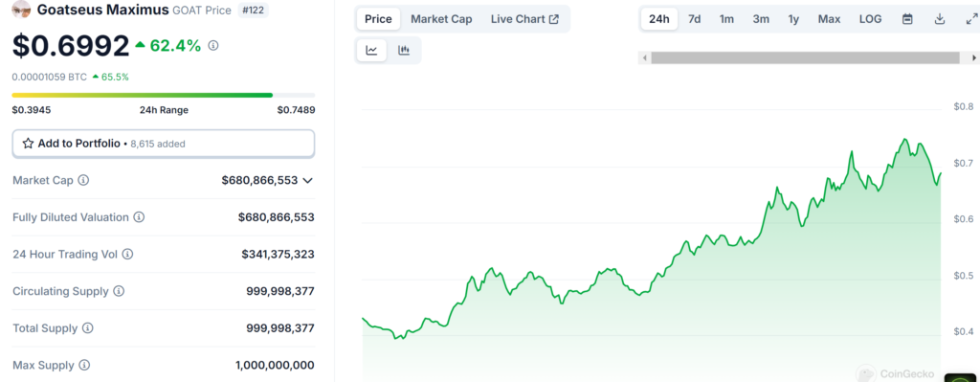Open Market Cap info tooltip icon
This screenshot has height=382, width=980.
point(83,180)
